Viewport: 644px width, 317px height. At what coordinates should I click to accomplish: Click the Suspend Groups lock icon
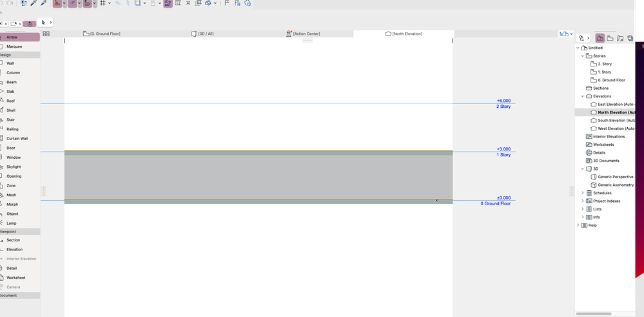tap(153, 3)
